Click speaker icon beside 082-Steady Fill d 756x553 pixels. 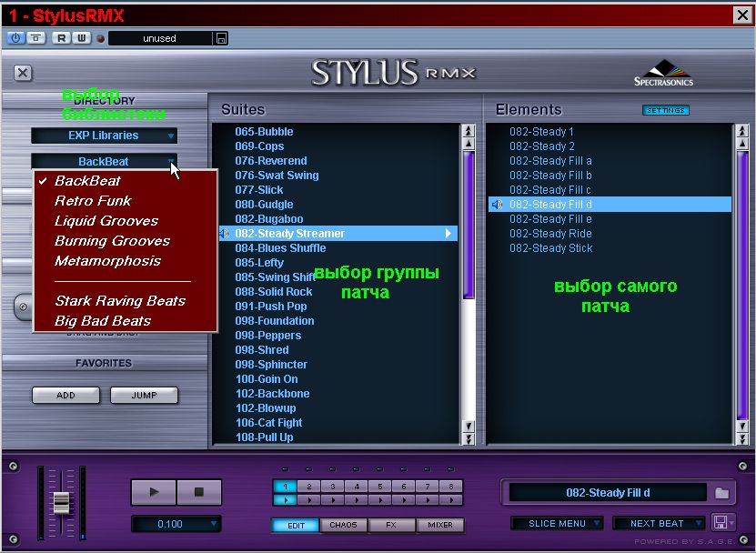click(497, 205)
